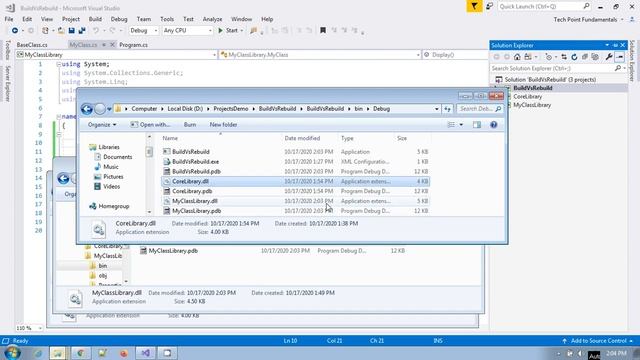The width and height of the screenshot is (640, 360).
Task: Click the Type column header
Action: click(347, 138)
